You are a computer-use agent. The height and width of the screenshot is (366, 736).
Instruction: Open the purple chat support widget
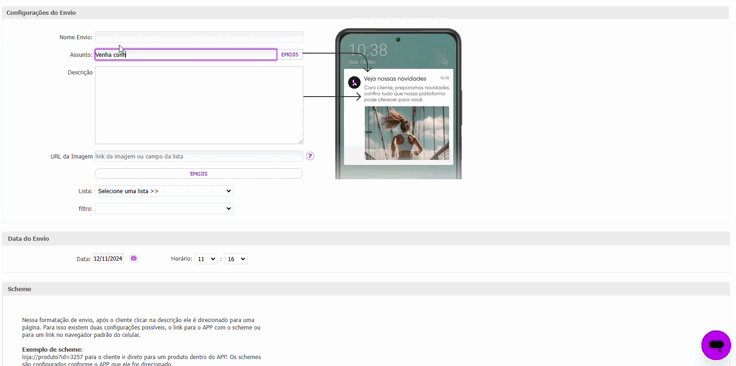click(716, 345)
